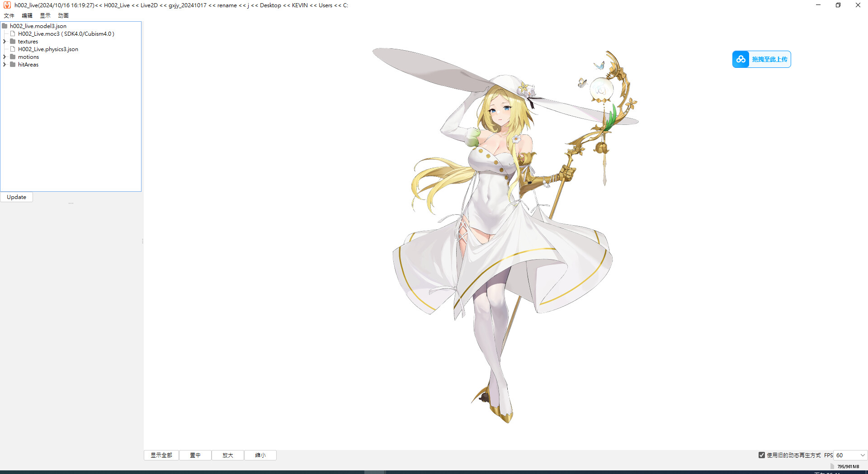The height and width of the screenshot is (474, 868).
Task: Click the file icon beside H002_Live.moc3
Action: tap(13, 33)
